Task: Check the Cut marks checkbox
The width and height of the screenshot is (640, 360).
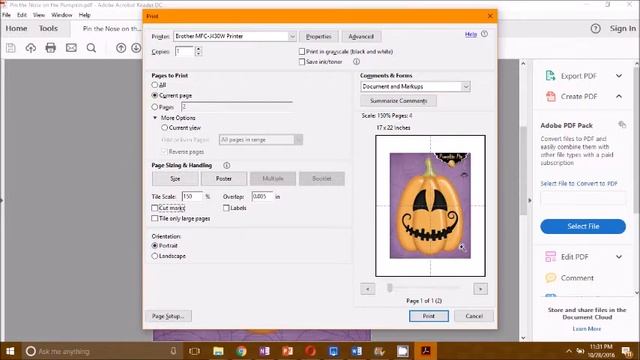Action: tap(155, 208)
